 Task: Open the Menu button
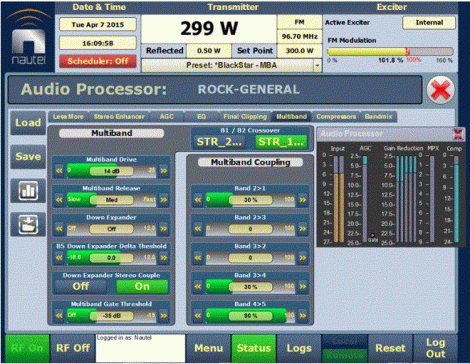coord(209,348)
